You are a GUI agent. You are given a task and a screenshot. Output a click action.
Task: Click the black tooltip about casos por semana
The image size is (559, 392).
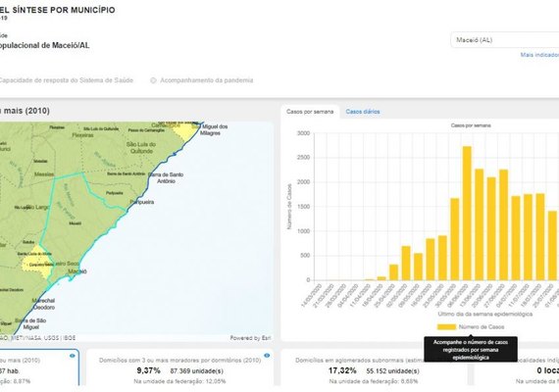coord(471,349)
